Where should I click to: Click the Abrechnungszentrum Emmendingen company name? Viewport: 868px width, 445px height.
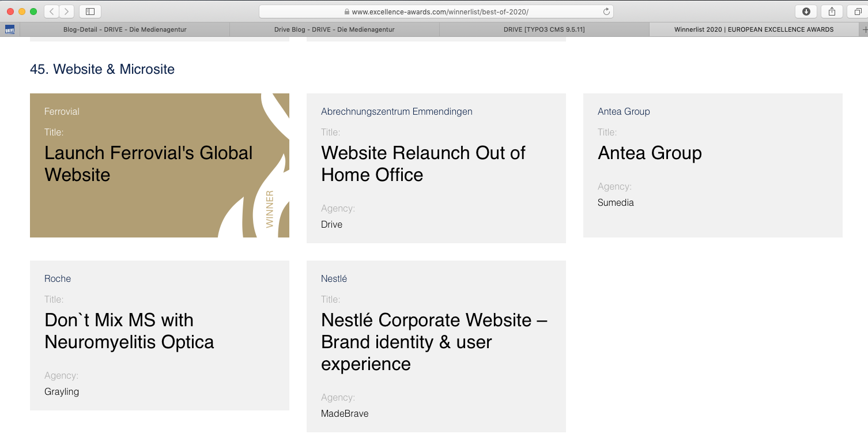coord(397,111)
